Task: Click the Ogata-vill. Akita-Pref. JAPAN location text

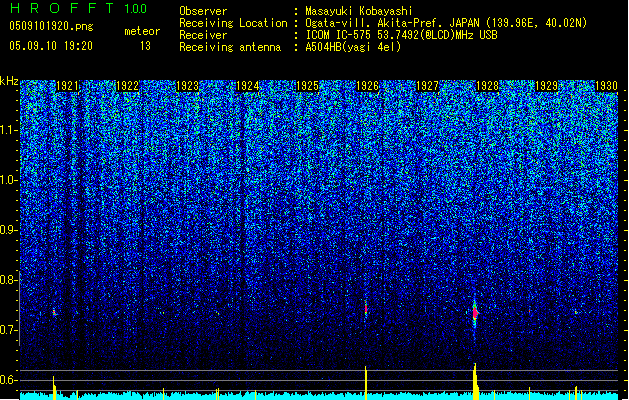Action: click(x=446, y=23)
